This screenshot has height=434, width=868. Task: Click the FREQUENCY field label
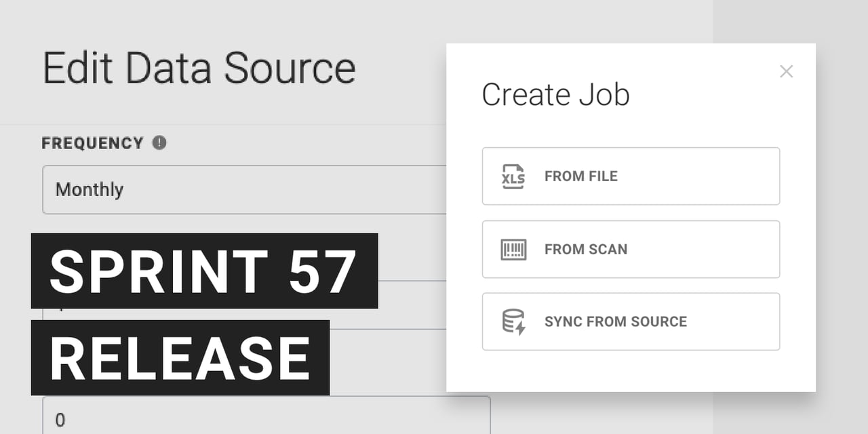pos(93,143)
